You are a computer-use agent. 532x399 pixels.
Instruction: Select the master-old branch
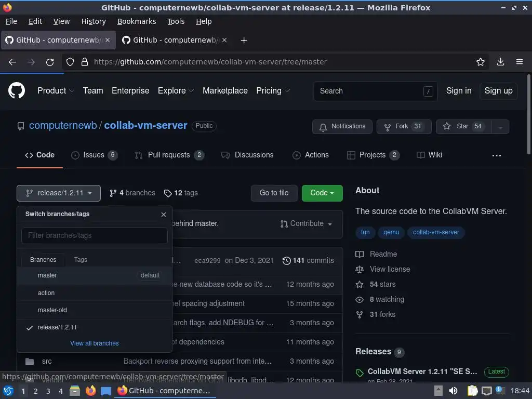click(x=95, y=310)
